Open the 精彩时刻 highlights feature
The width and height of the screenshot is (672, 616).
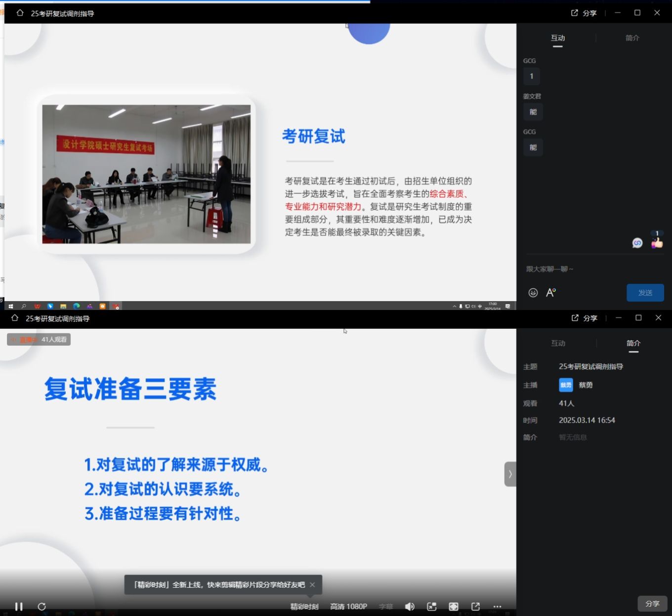click(304, 607)
